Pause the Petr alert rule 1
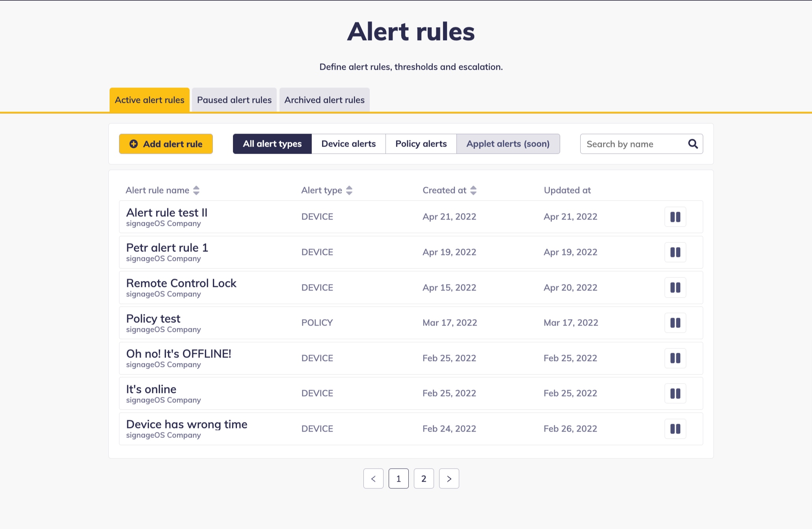 click(675, 252)
